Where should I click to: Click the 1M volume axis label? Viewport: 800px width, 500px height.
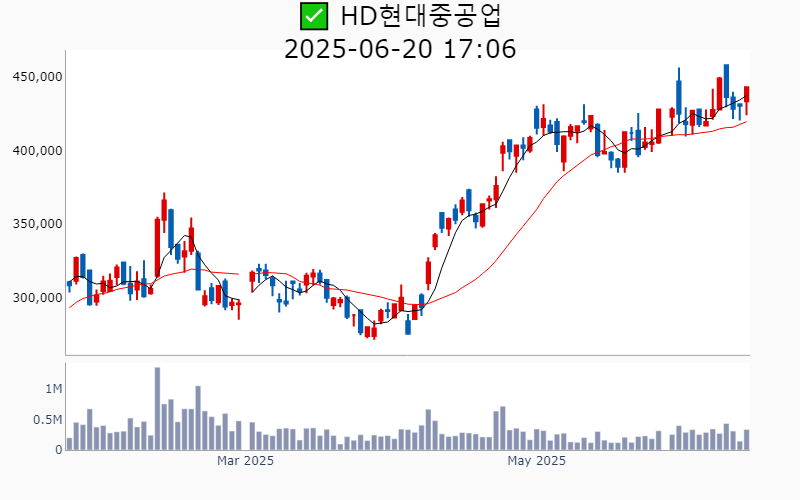(54, 389)
